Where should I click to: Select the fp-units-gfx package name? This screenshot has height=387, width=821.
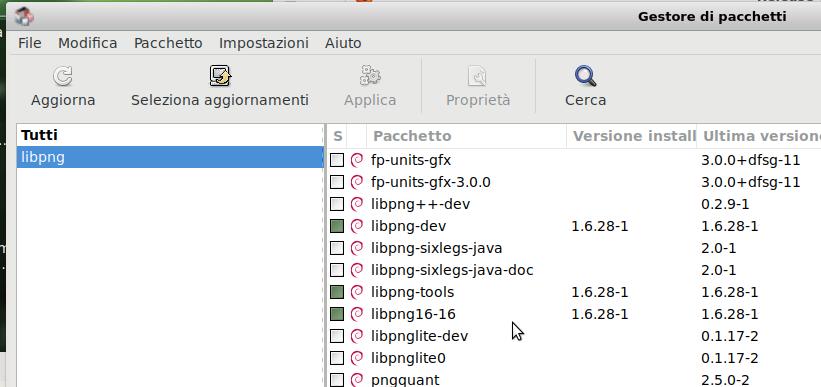point(411,160)
